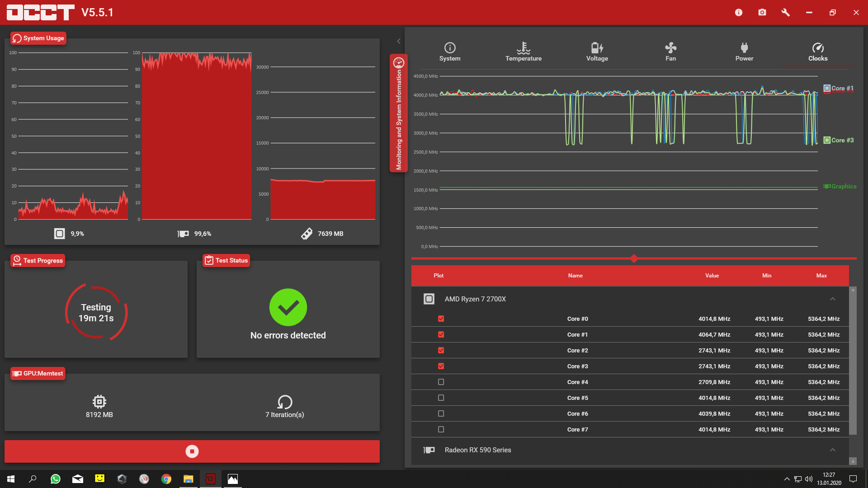Image resolution: width=868 pixels, height=488 pixels.
Task: Stop the running test
Action: point(192,451)
